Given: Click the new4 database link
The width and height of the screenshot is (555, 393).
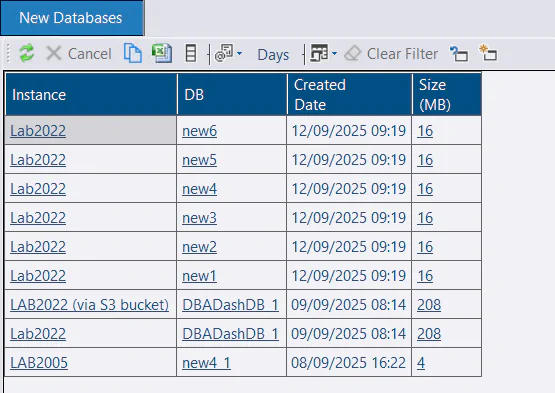Looking at the screenshot, I should tap(199, 189).
